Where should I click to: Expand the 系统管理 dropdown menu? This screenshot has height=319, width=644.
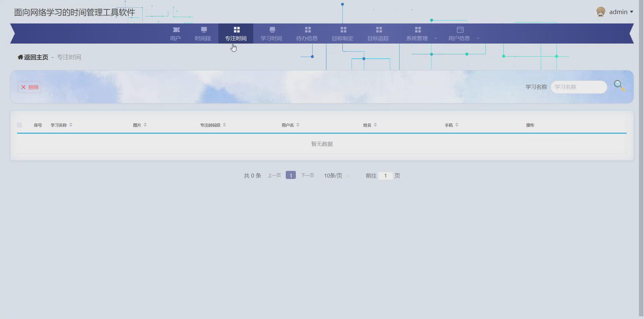[421, 38]
